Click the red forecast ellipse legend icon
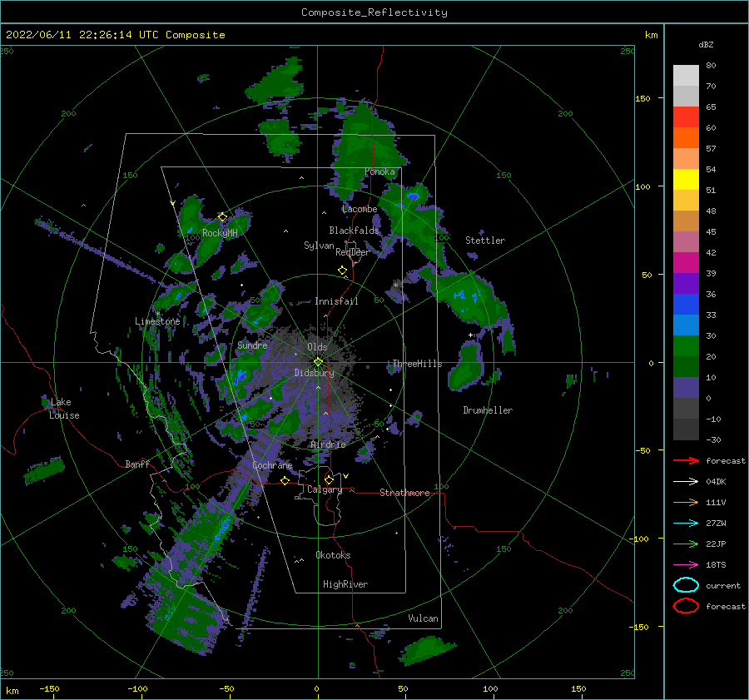This screenshot has height=700, width=749. 686,606
